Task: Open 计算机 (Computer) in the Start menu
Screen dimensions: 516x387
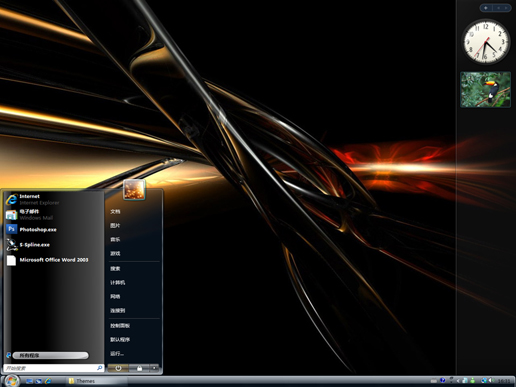Action: coord(118,283)
